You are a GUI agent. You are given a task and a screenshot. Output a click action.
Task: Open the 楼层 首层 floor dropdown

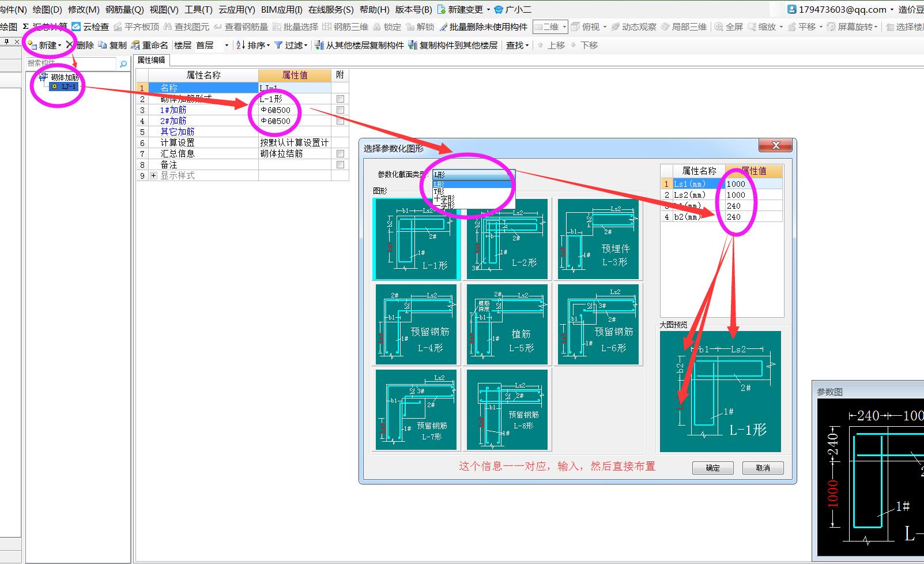tap(227, 45)
